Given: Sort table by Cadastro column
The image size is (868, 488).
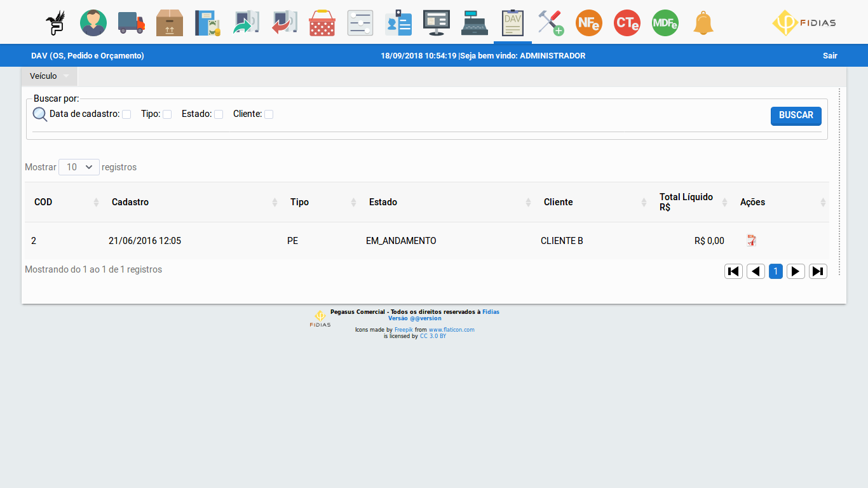Looking at the screenshot, I should click(130, 202).
